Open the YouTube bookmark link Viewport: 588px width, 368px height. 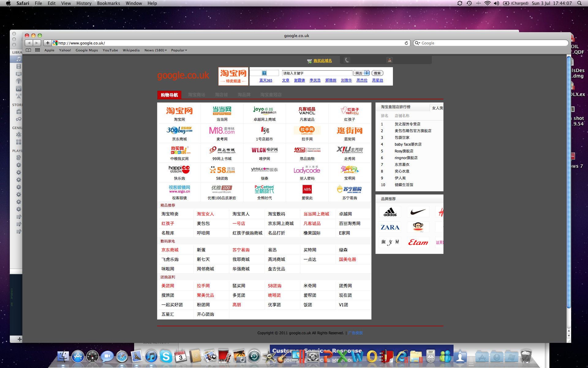[x=110, y=50]
